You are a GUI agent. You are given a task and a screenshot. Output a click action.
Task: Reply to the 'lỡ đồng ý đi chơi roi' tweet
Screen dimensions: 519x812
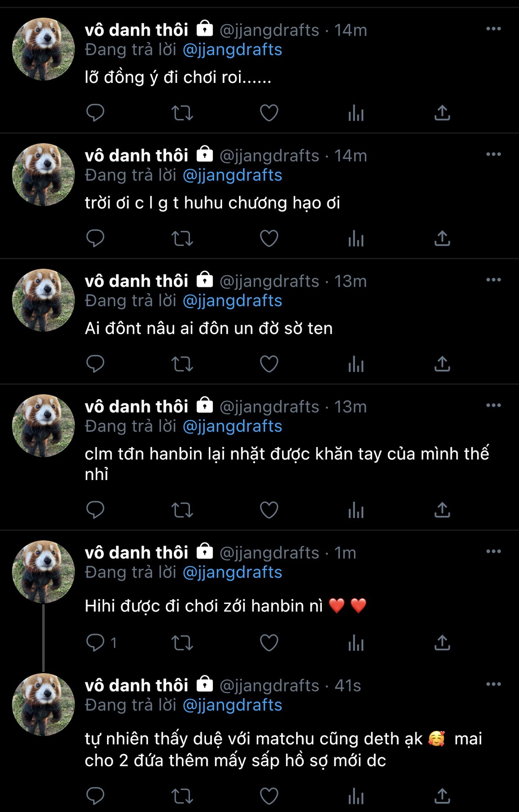tap(95, 113)
